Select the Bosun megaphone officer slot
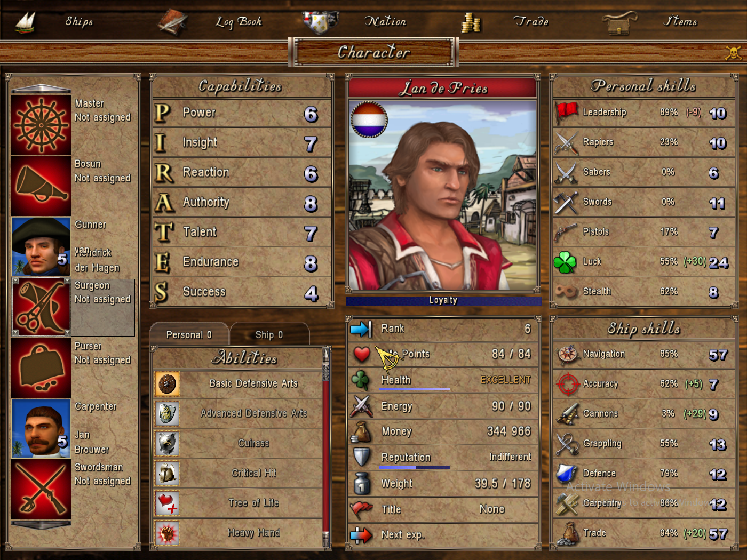 pos(41,186)
